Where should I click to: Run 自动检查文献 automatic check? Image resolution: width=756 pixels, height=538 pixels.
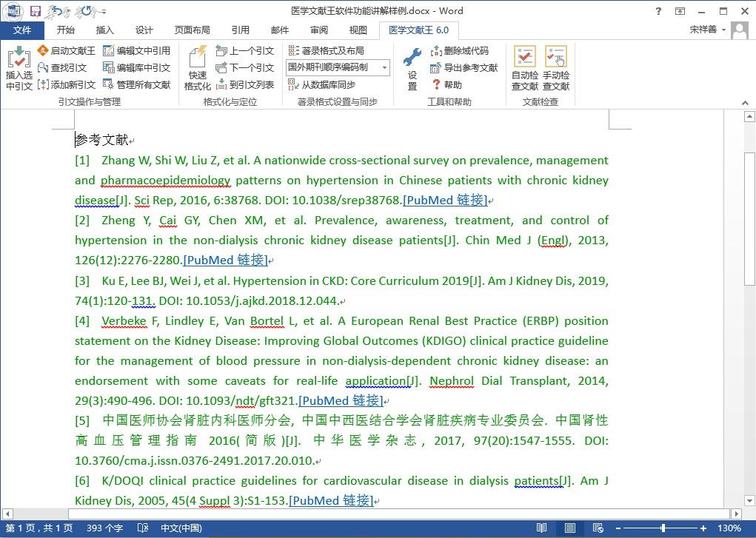tap(525, 69)
